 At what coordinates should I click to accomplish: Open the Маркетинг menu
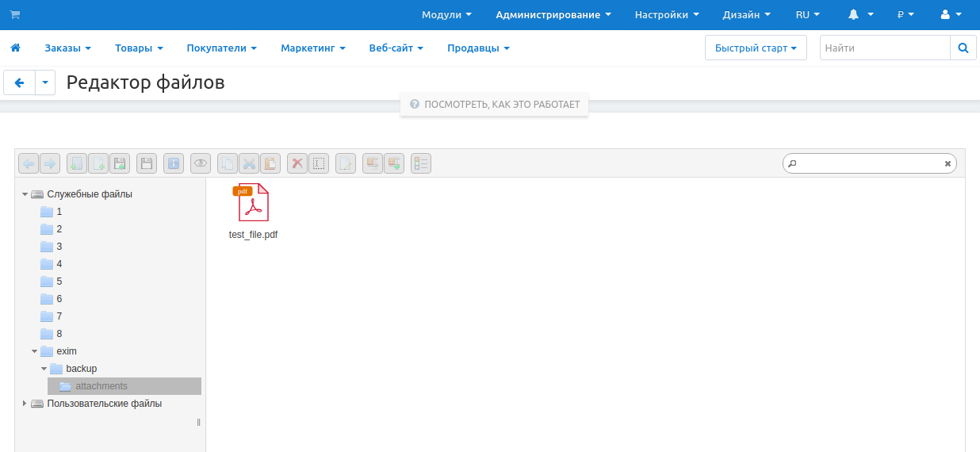pyautogui.click(x=313, y=48)
